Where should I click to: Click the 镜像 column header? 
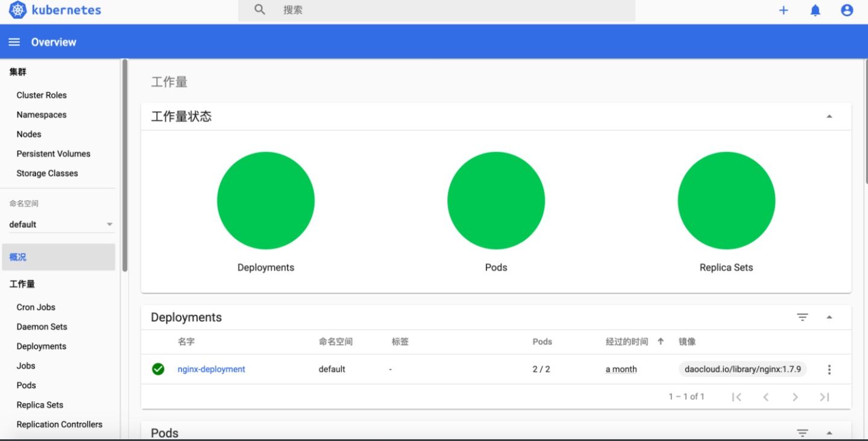click(687, 342)
